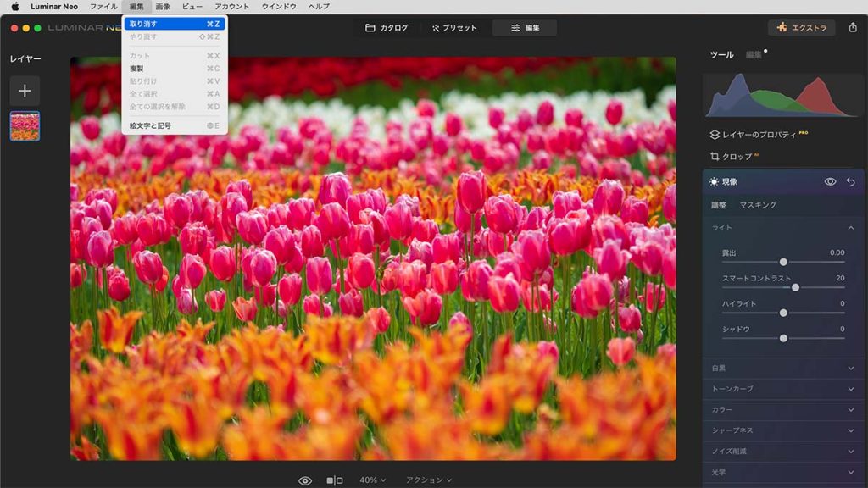
Task: Expand the 白黒 section
Action: pyautogui.click(x=782, y=368)
